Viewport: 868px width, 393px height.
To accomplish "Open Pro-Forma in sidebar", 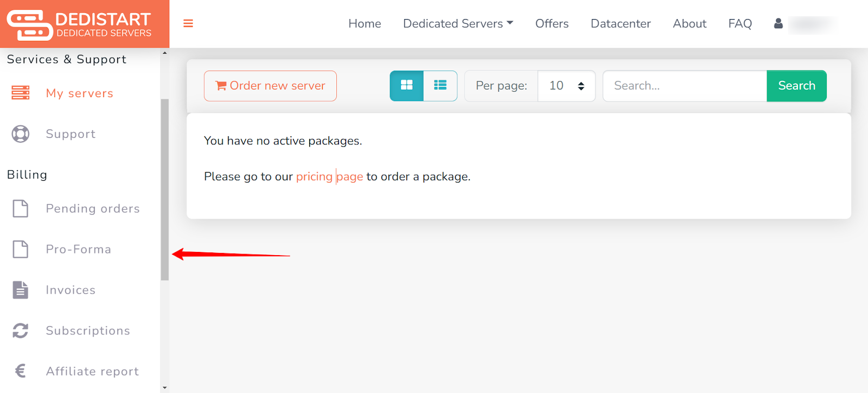I will coord(79,249).
